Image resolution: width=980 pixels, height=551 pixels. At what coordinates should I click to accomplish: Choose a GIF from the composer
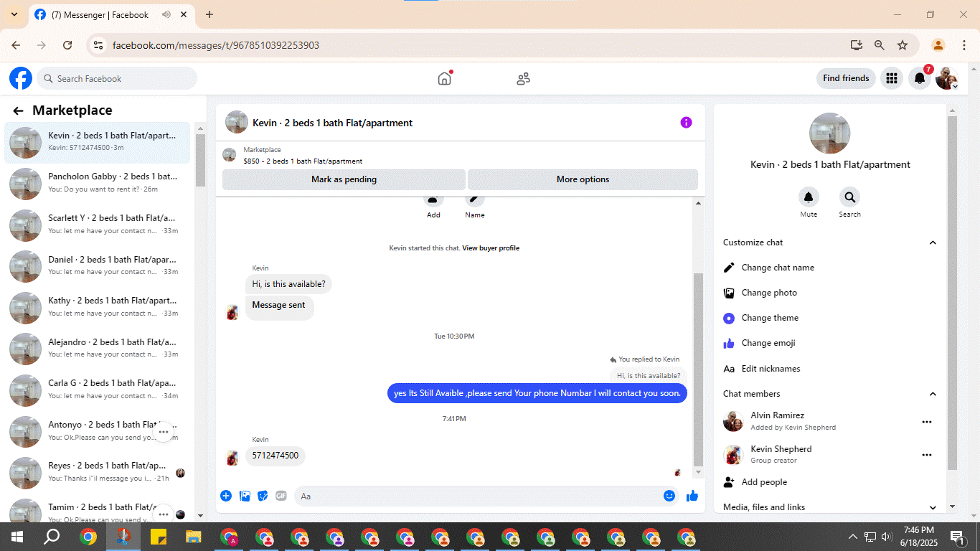(x=281, y=496)
